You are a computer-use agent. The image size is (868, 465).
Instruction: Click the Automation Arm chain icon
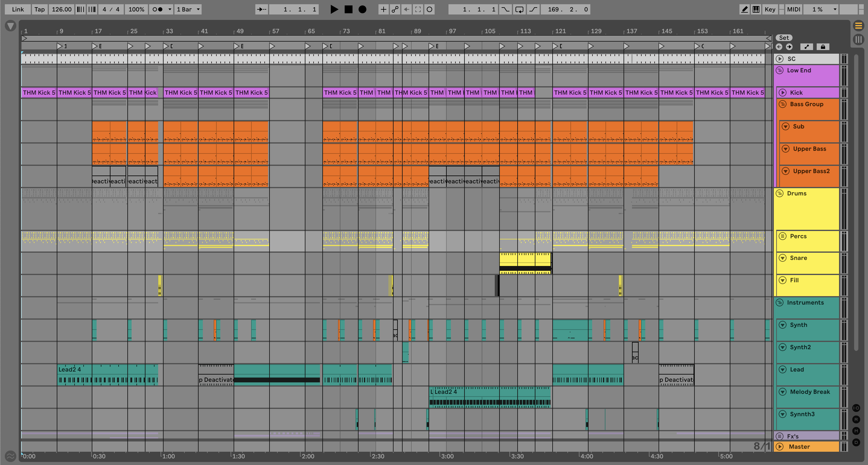(395, 9)
